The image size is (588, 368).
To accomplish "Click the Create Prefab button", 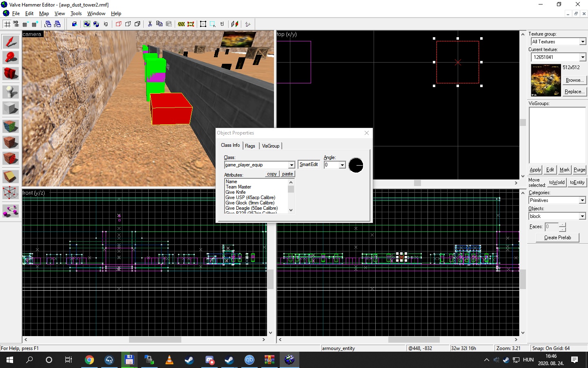I will [x=557, y=238].
